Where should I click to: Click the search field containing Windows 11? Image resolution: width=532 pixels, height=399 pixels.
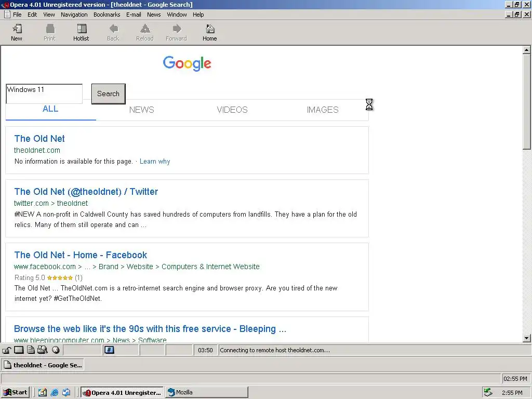coord(44,94)
